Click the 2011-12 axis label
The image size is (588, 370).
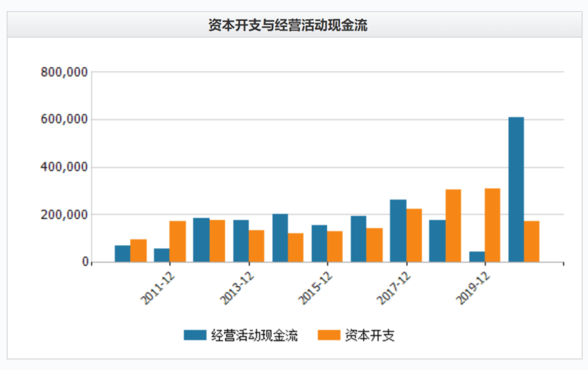pos(158,288)
